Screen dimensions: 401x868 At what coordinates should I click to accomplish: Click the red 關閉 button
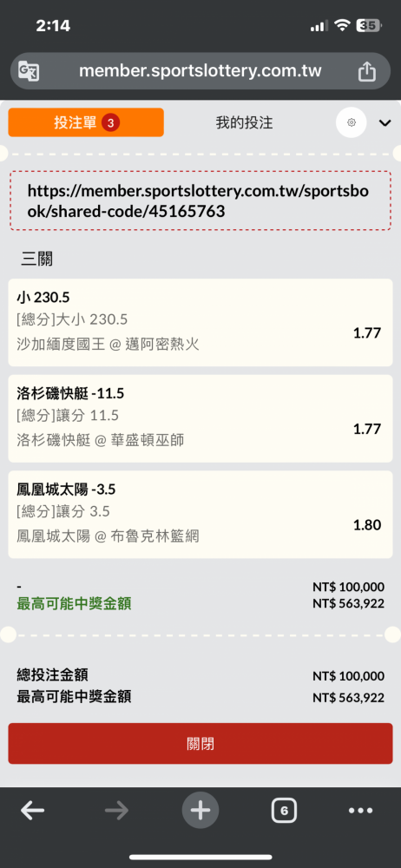200,744
